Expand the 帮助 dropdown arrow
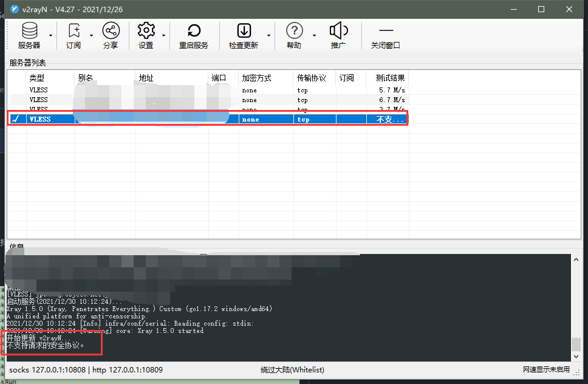588x384 pixels. (314, 36)
